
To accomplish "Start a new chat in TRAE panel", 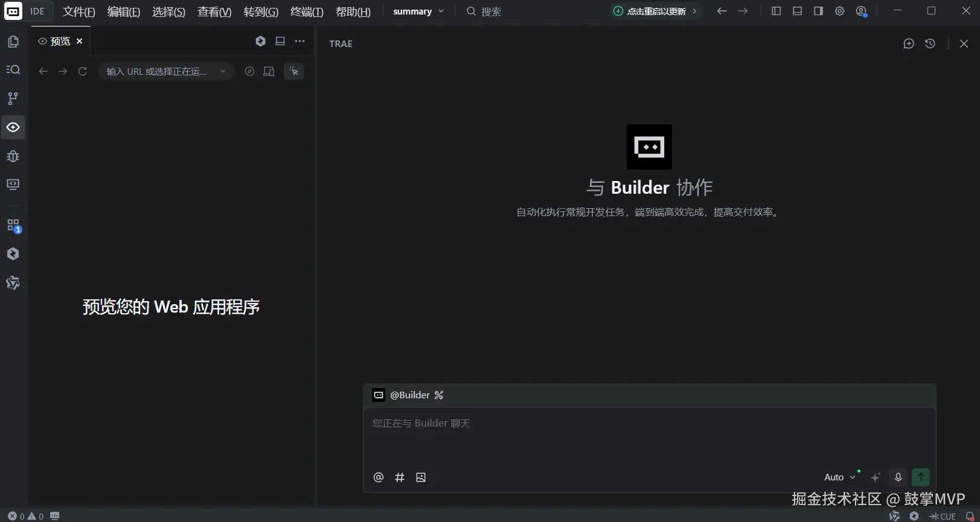I will tap(909, 43).
